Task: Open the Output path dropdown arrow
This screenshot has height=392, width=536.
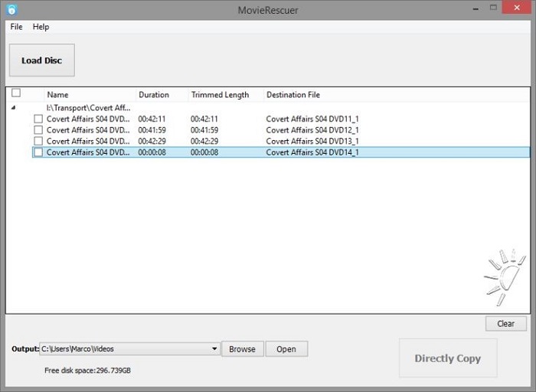Action: (x=214, y=349)
